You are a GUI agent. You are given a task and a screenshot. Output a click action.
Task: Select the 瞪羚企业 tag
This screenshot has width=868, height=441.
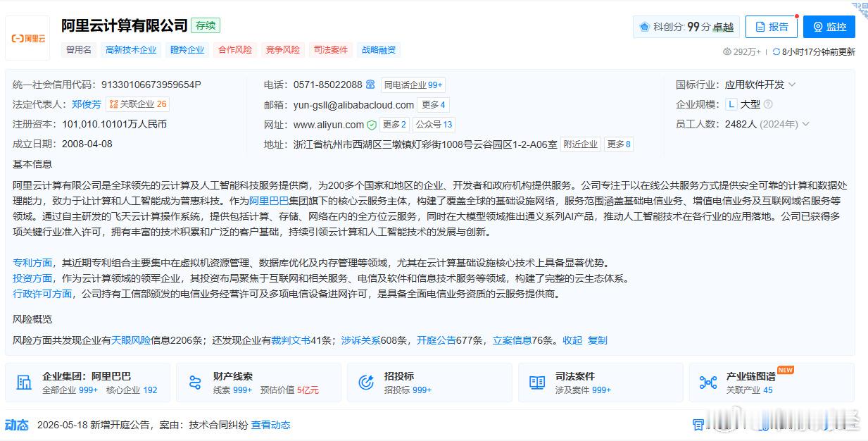[x=187, y=50]
